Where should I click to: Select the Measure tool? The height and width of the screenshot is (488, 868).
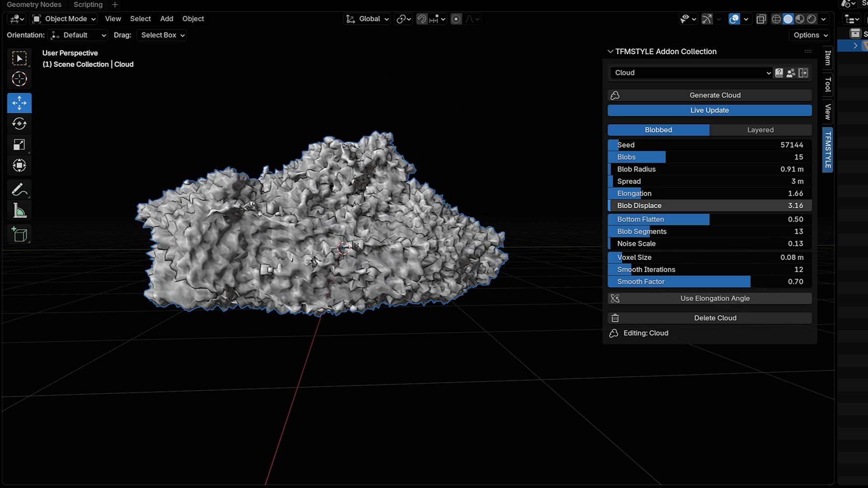19,211
